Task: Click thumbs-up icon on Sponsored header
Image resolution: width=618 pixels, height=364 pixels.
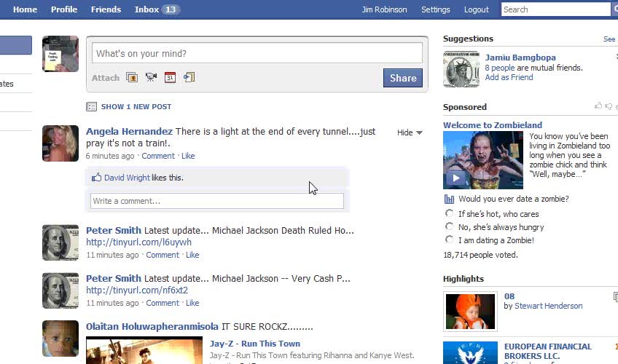Action: click(598, 106)
